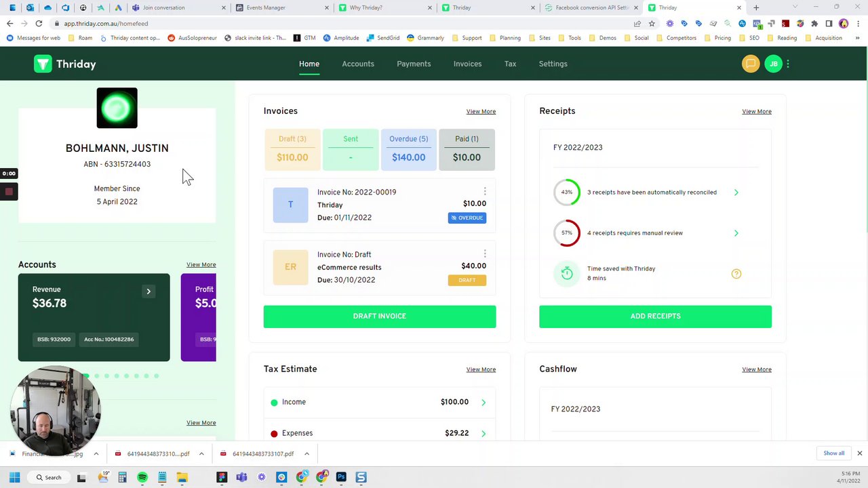The height and width of the screenshot is (488, 868).
Task: Open options for the 641944348733310 pdf download
Action: [x=201, y=454]
